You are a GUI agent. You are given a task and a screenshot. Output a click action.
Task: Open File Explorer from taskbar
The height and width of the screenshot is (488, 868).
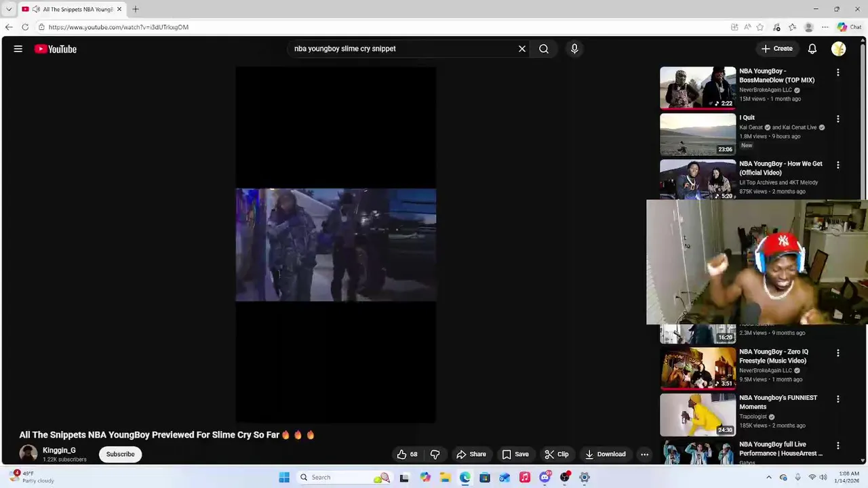coord(445,477)
